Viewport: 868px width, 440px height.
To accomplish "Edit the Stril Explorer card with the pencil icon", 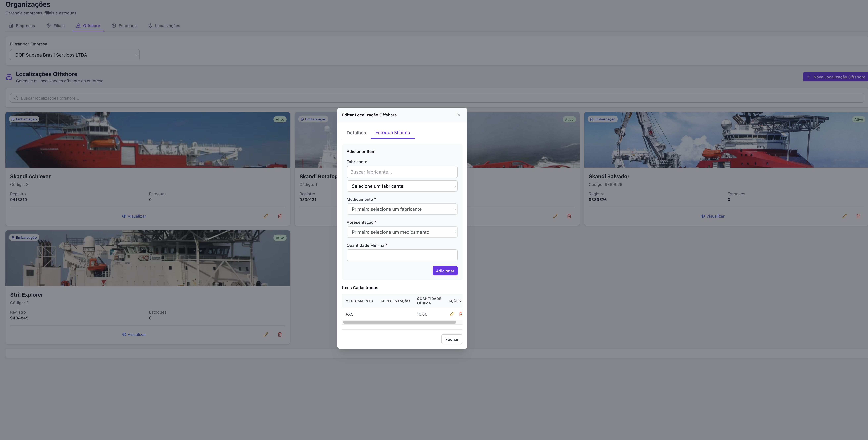I will (266, 334).
